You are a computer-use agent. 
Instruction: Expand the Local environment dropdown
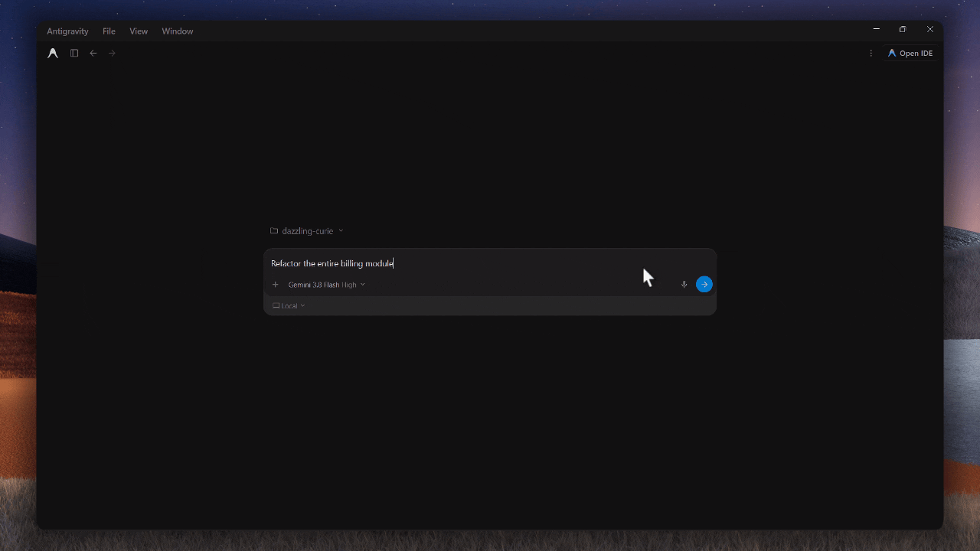(289, 306)
